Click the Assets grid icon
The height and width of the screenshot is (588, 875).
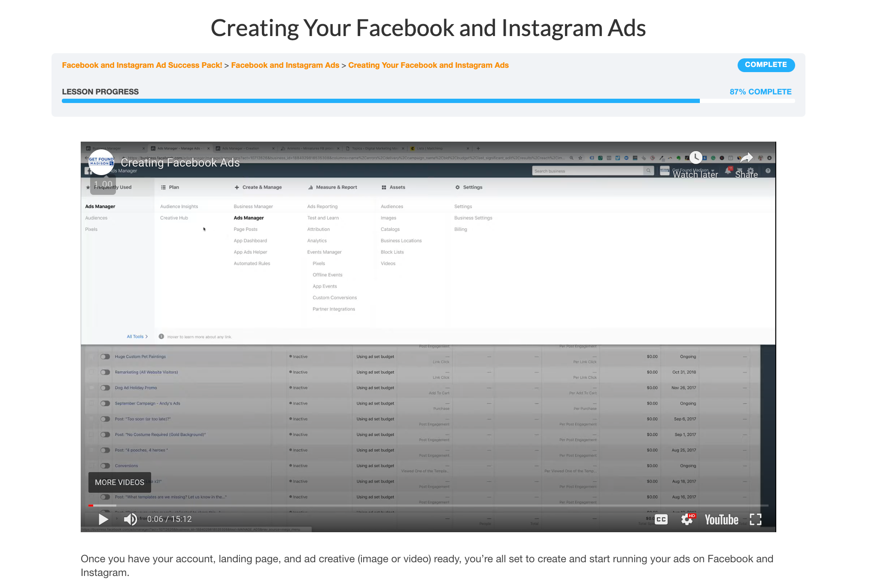(x=384, y=187)
